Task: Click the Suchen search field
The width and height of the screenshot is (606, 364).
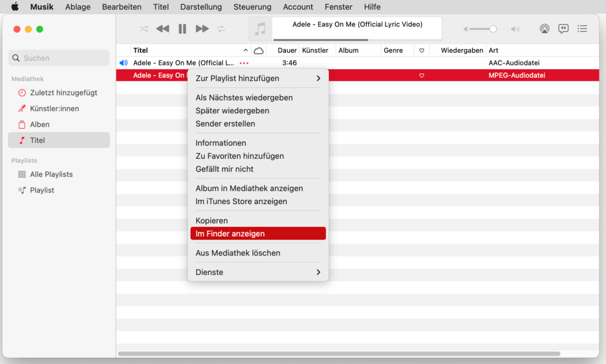Action: [x=59, y=58]
